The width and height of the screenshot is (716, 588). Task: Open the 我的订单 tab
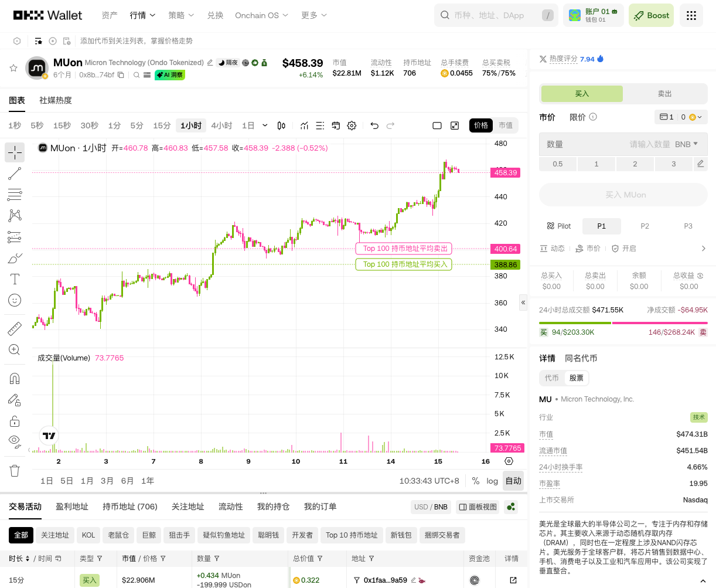click(320, 507)
